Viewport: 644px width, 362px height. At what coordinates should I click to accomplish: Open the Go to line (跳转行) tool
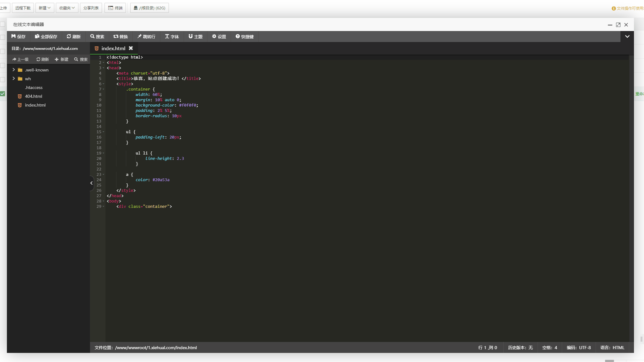[146, 37]
